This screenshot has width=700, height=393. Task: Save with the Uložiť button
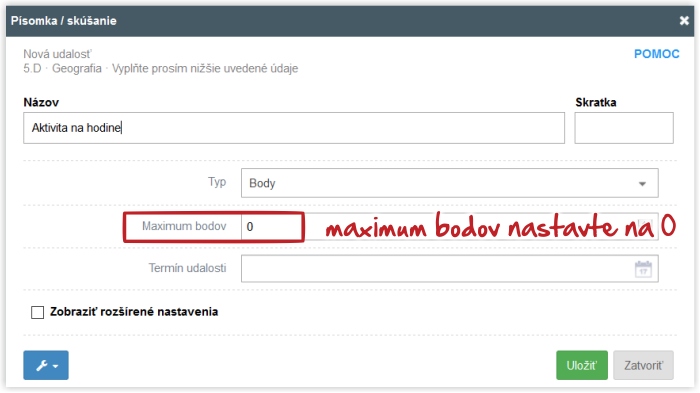pos(582,365)
